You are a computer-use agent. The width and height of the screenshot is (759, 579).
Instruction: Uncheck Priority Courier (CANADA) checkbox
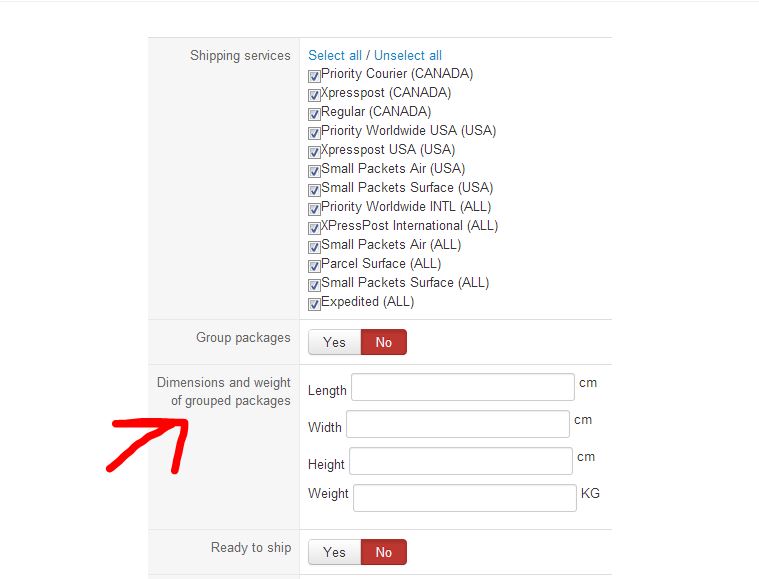[x=314, y=75]
